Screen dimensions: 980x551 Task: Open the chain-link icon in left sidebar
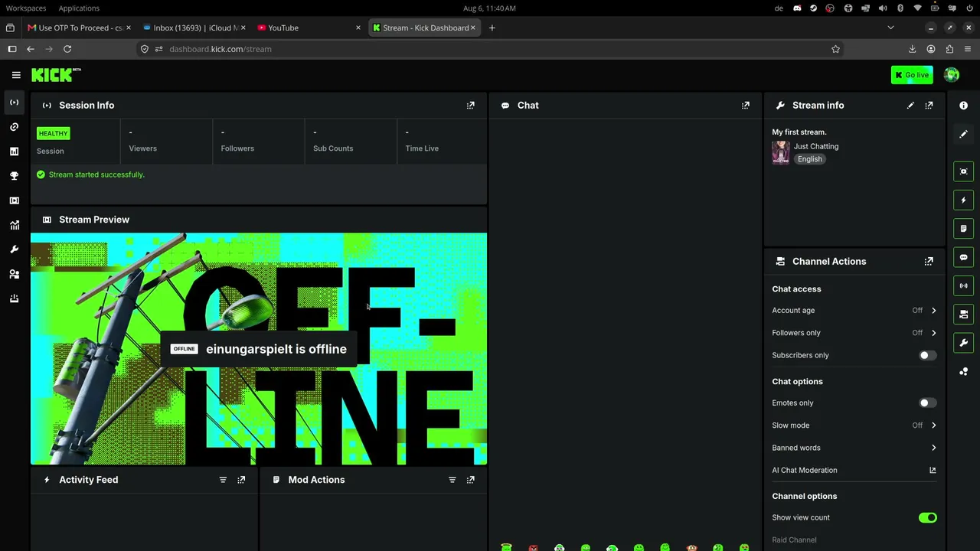pyautogui.click(x=14, y=127)
